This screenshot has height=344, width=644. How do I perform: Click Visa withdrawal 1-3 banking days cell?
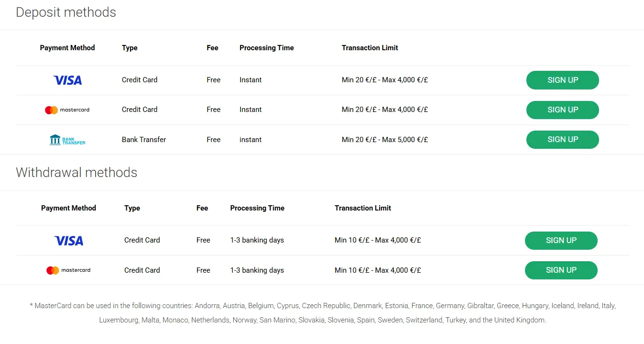pyautogui.click(x=257, y=240)
